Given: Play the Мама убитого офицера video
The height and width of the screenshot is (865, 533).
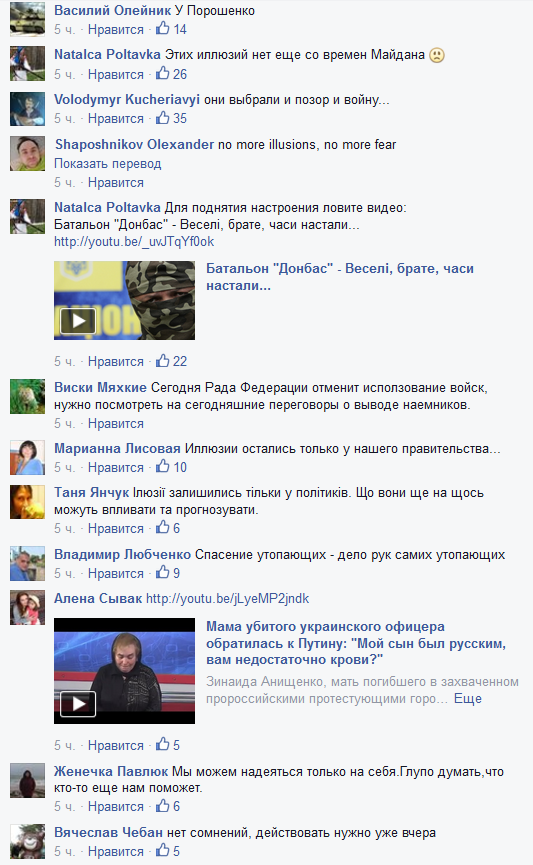Looking at the screenshot, I should 78,703.
